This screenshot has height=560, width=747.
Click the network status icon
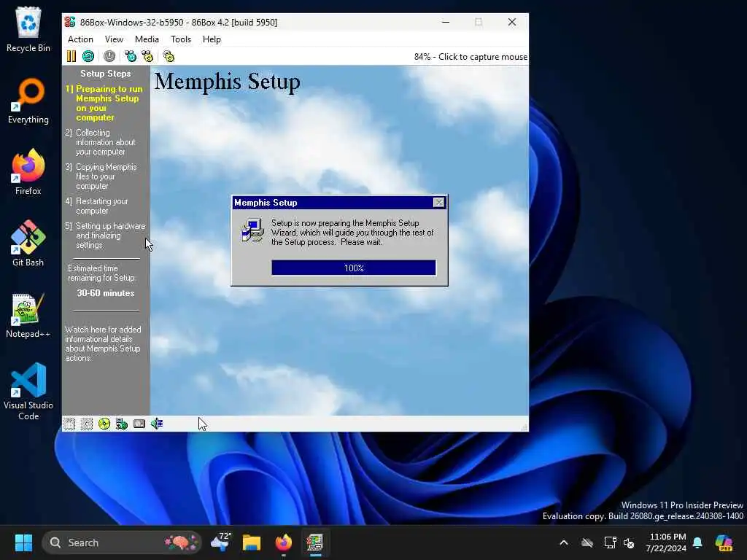[x=122, y=424]
